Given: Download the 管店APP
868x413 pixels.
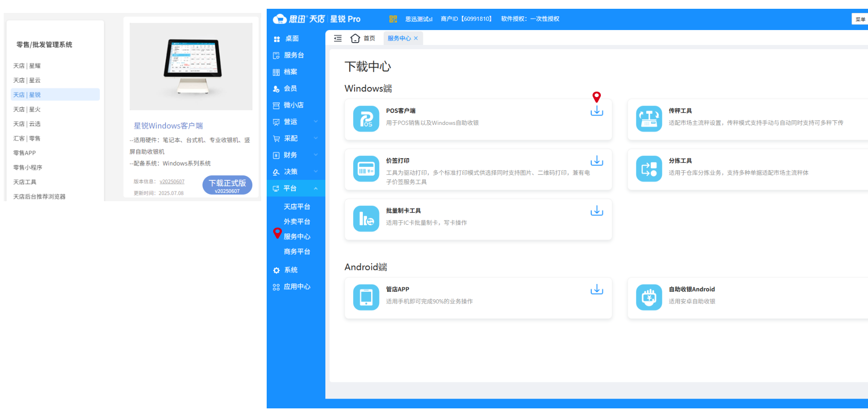Looking at the screenshot, I should (597, 290).
